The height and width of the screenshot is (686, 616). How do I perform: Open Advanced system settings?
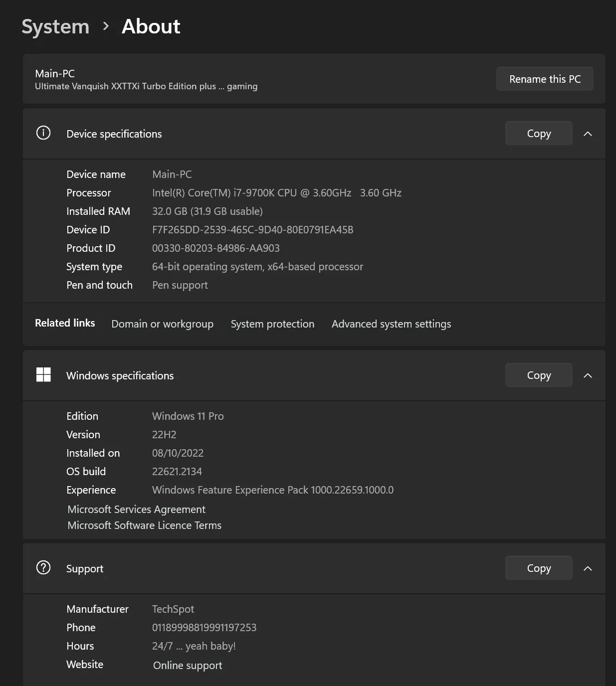391,324
